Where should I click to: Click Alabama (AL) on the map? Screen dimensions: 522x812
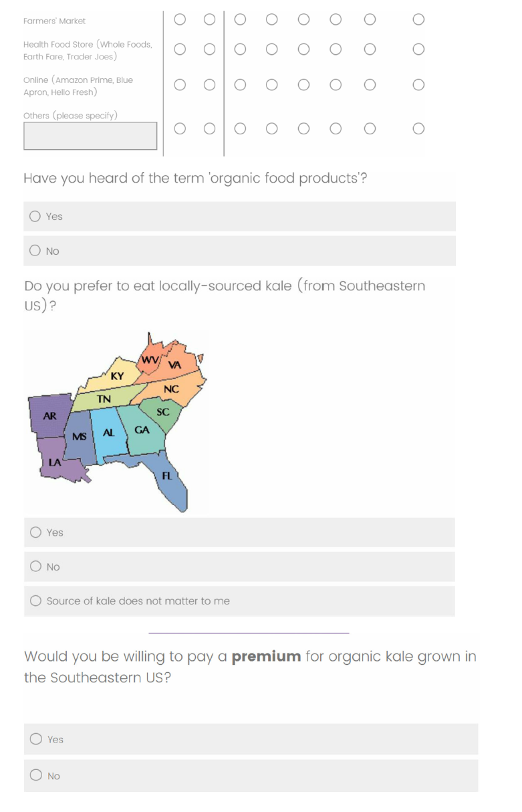(x=108, y=433)
